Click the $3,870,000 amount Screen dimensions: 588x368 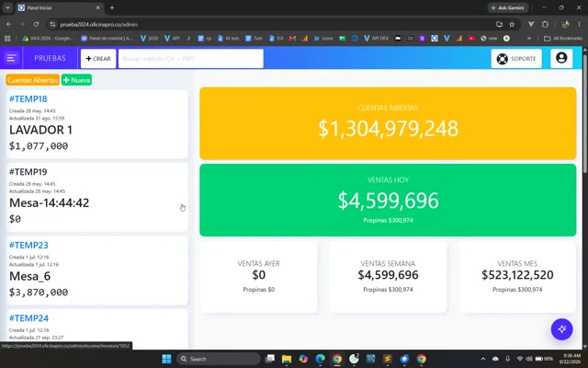pyautogui.click(x=39, y=293)
